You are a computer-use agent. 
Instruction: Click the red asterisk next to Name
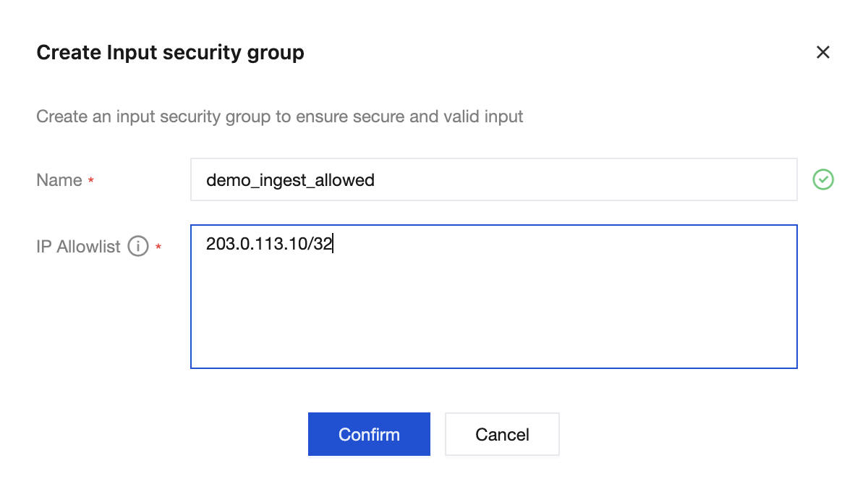[x=91, y=181]
